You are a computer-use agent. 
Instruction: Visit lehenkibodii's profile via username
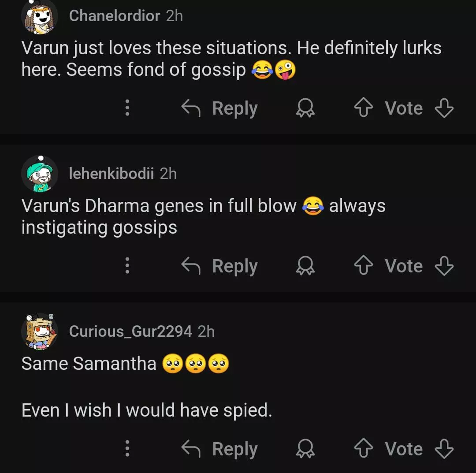tap(112, 174)
